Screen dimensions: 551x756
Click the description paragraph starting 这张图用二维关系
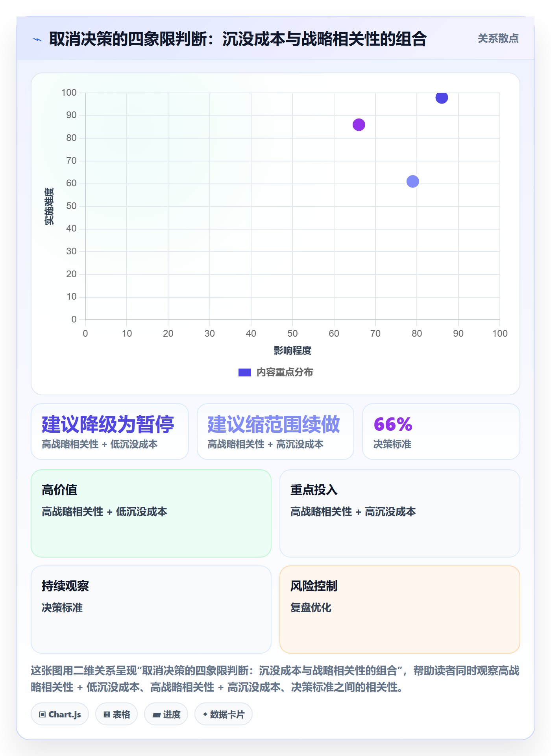pos(275,679)
